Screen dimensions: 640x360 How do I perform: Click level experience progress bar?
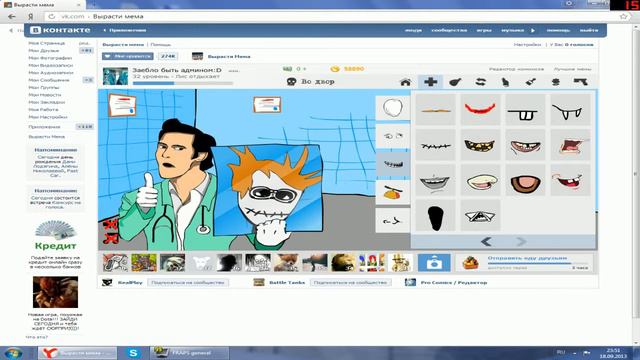coord(183,83)
